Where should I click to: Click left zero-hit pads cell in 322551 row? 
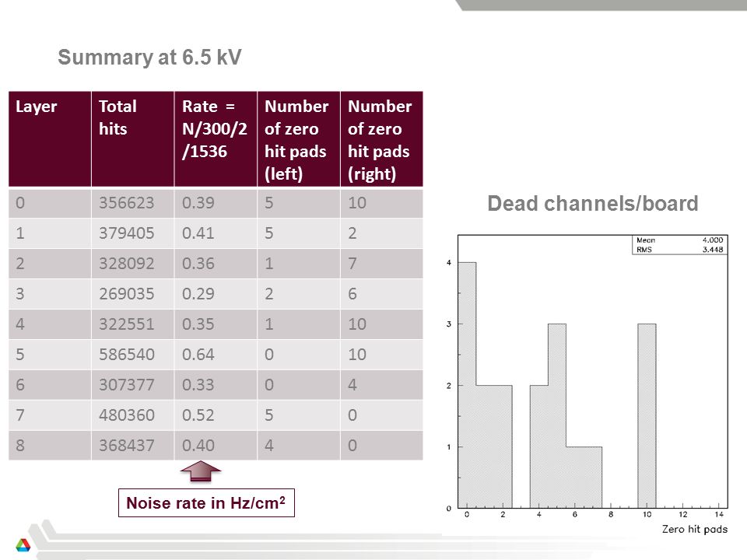(x=299, y=324)
